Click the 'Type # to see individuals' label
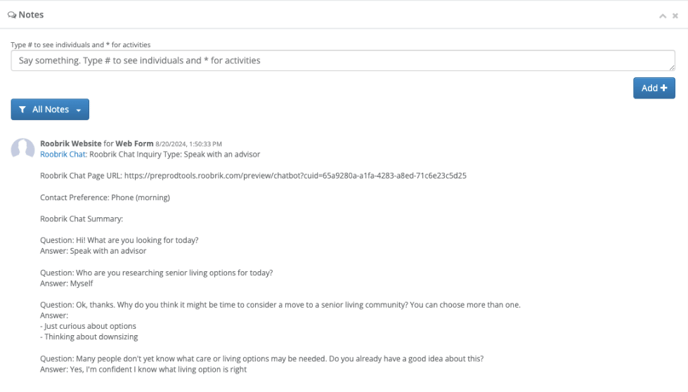Image resolution: width=688 pixels, height=392 pixels. coord(80,45)
